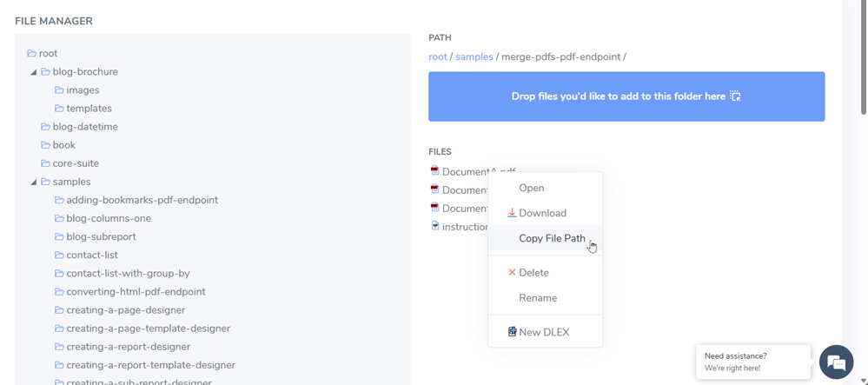Click the instructions file icon
The image size is (868, 385).
click(x=435, y=226)
